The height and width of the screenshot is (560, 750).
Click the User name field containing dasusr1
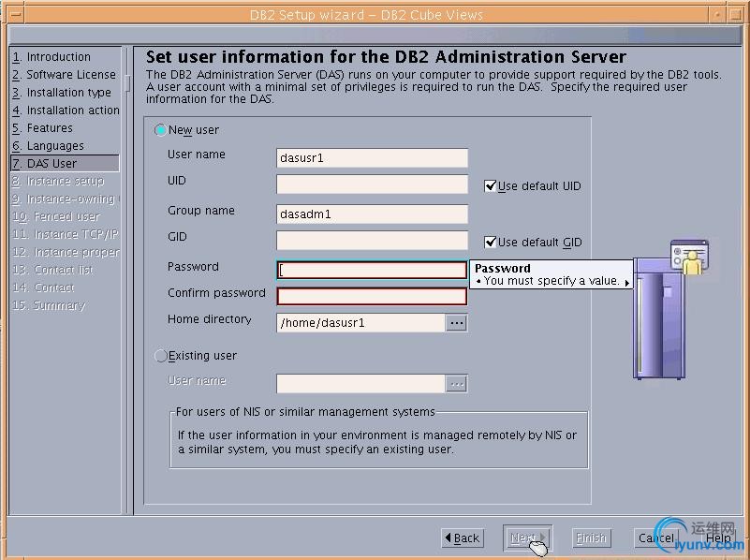(372, 158)
